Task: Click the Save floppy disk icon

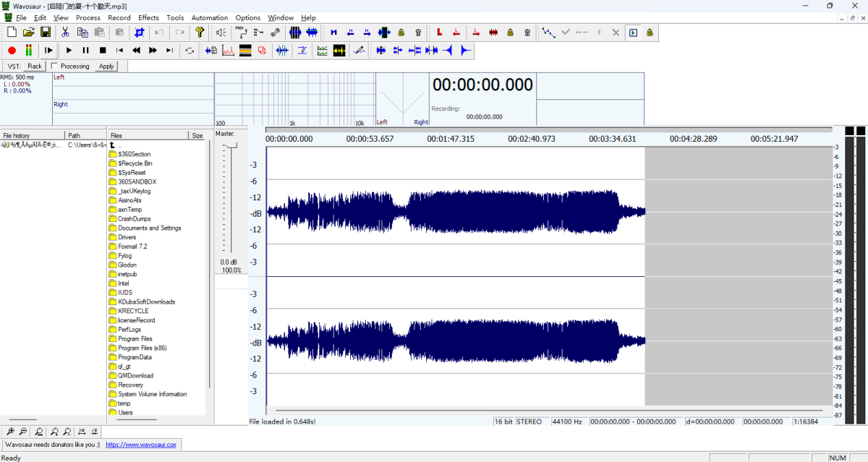Action: (46, 33)
